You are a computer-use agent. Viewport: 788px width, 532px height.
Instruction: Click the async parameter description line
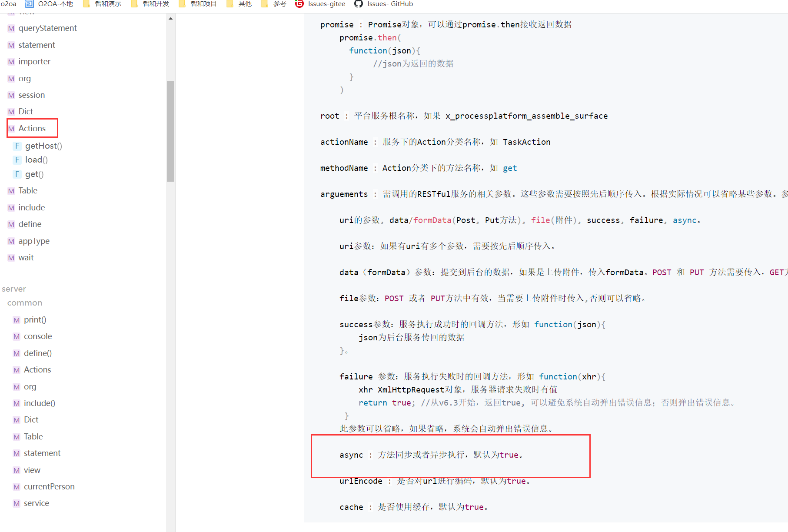coord(431,455)
